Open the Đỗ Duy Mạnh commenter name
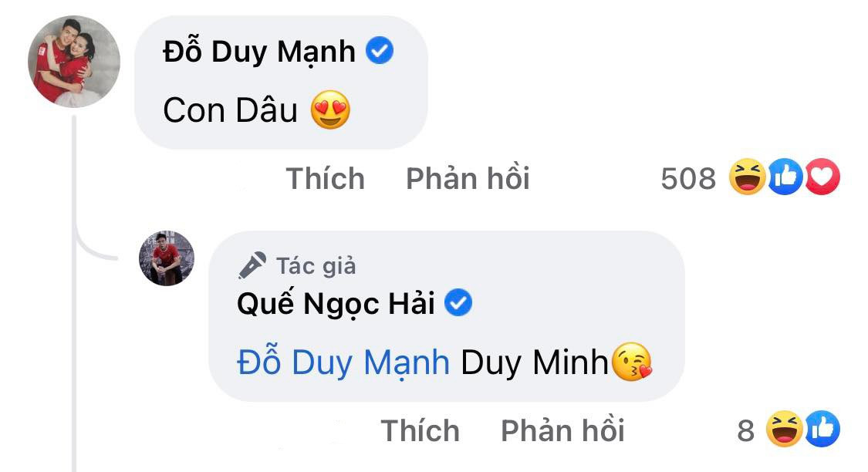The image size is (868, 472). point(259,52)
